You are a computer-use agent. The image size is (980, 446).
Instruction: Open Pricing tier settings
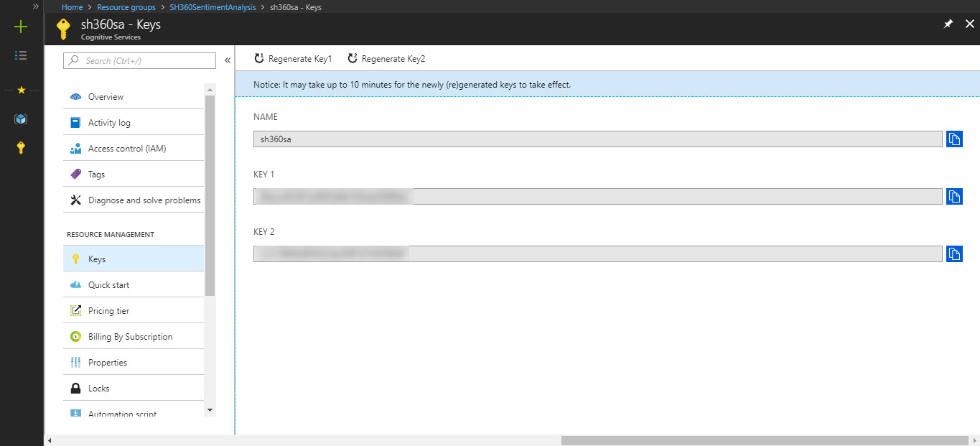pyautogui.click(x=134, y=311)
